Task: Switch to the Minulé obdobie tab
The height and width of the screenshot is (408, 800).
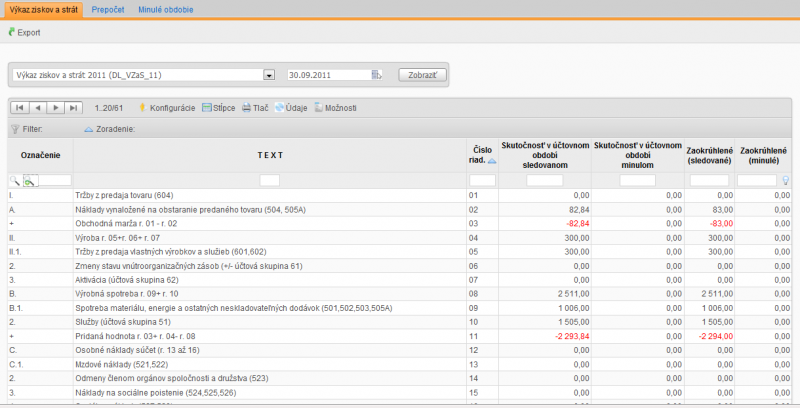Action: pos(166,9)
